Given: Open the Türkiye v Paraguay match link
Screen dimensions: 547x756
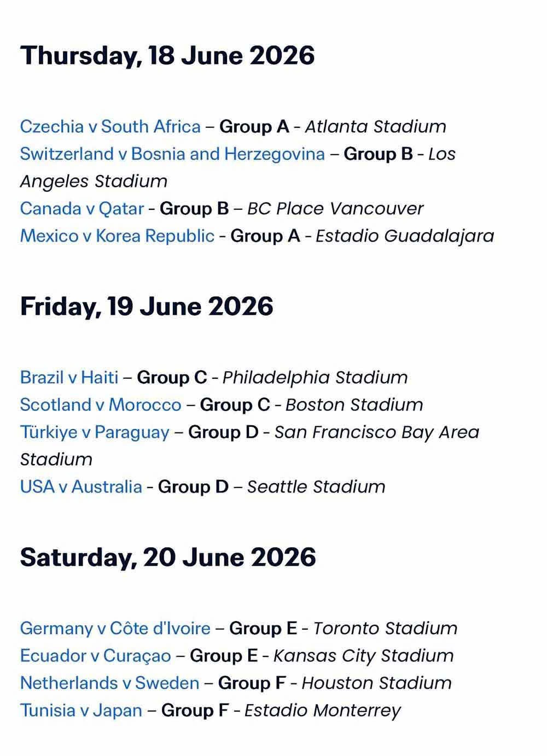Looking at the screenshot, I should 95,432.
